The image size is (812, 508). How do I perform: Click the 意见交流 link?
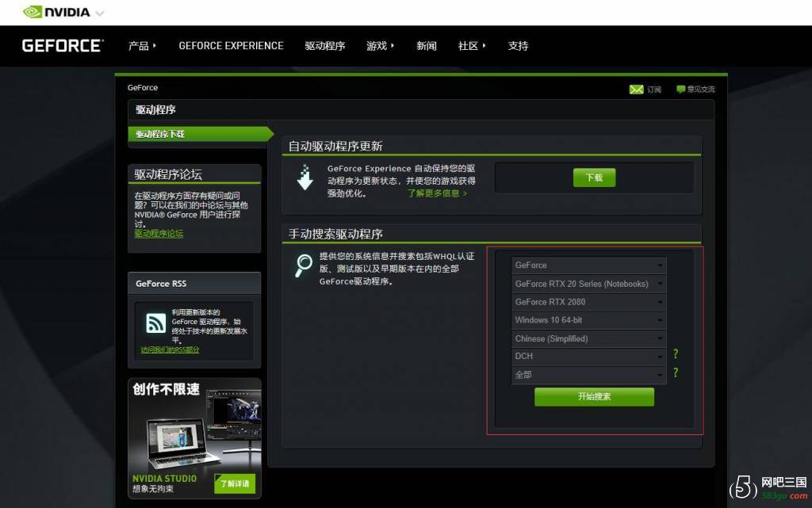701,90
